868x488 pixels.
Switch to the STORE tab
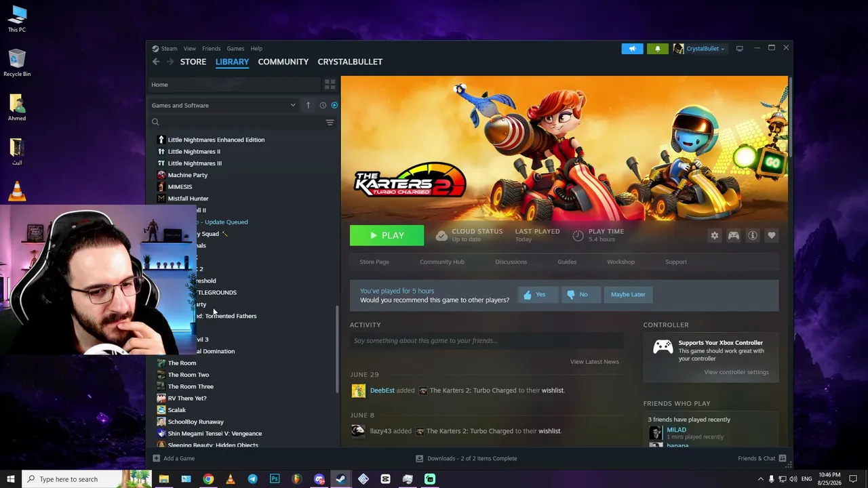point(193,62)
